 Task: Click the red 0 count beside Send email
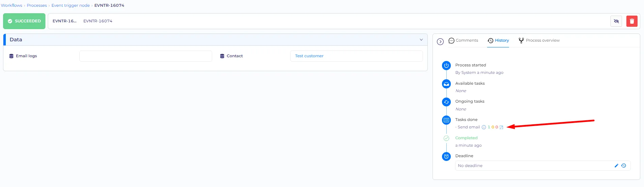coord(497,127)
